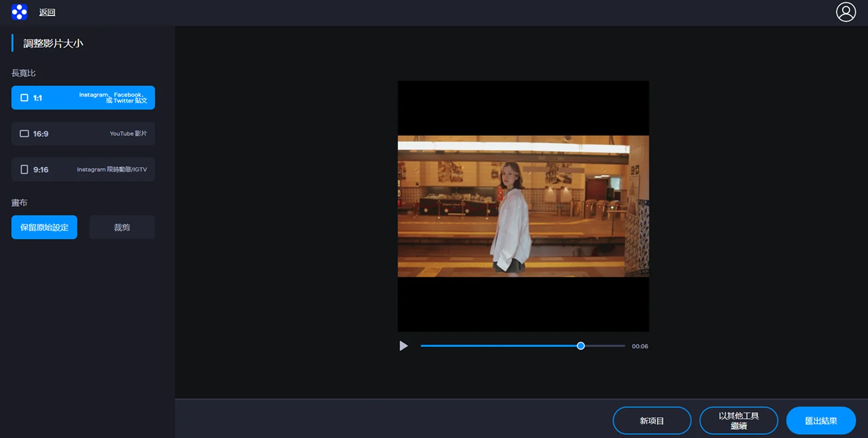868x438 pixels.
Task: Select the 1:1 Instagram, Facebook, Twitter option
Action: (x=83, y=98)
